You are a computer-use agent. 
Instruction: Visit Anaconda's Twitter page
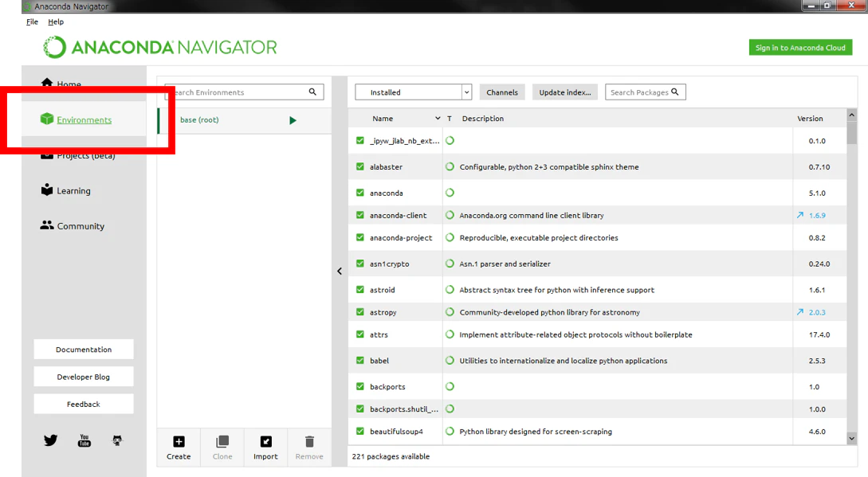(50, 440)
